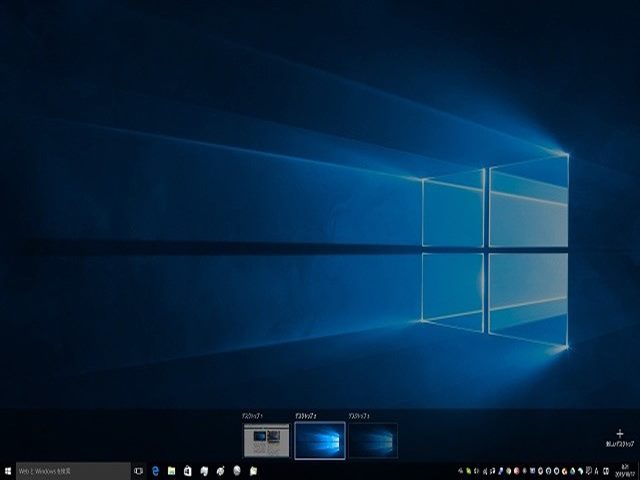This screenshot has height=480, width=640.
Task: Select the highlighted デスクトップ 2 thumbnail
Action: point(320,440)
